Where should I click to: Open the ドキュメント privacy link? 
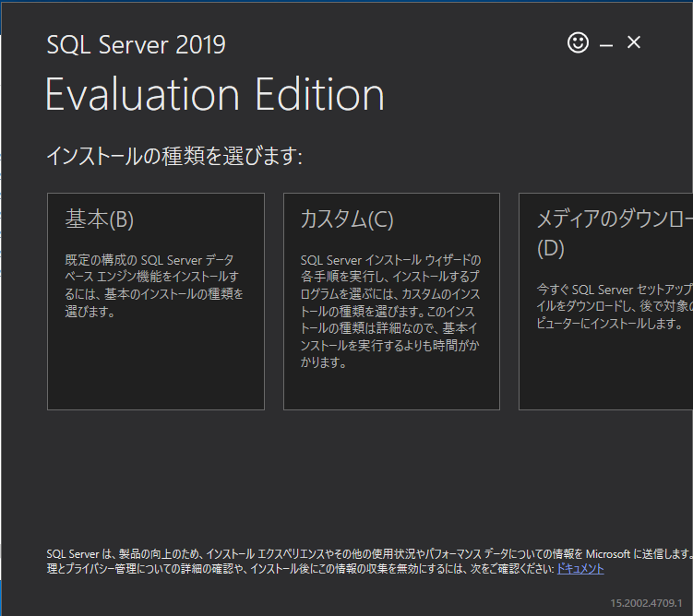click(x=579, y=569)
